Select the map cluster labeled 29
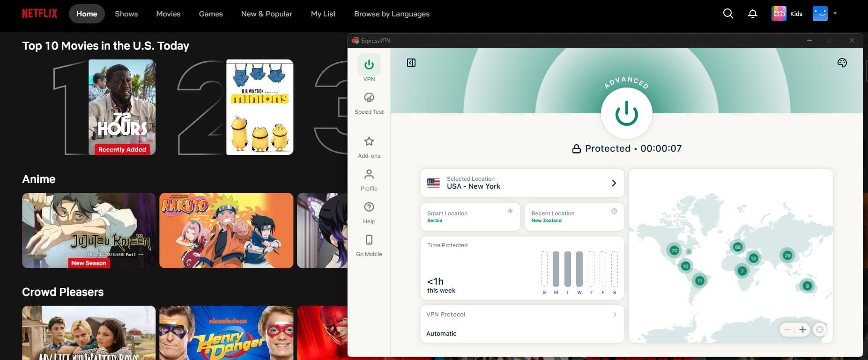 (787, 255)
